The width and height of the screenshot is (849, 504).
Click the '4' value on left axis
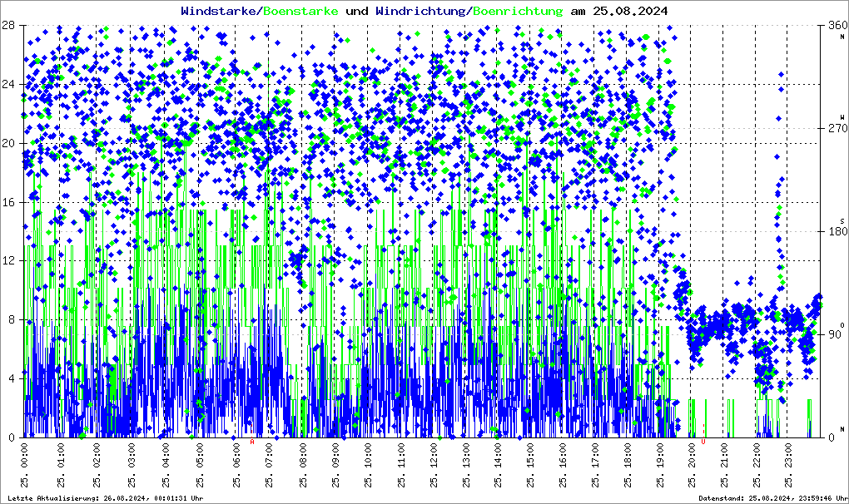11,379
